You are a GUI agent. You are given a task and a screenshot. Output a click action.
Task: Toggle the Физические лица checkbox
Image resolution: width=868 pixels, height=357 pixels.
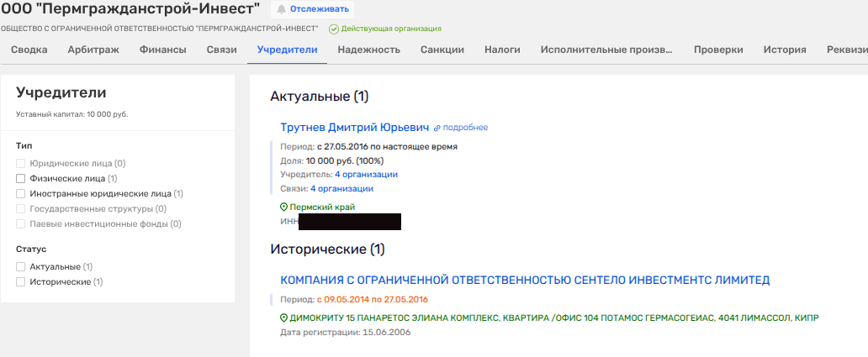click(x=21, y=178)
